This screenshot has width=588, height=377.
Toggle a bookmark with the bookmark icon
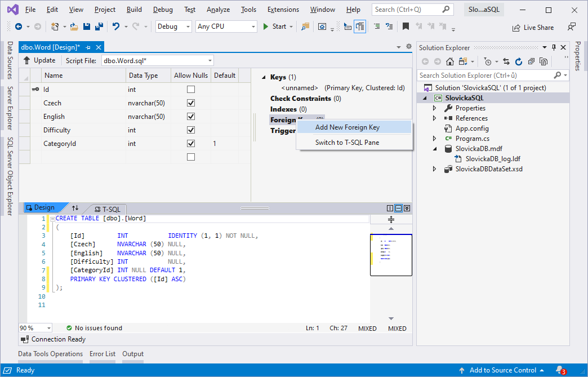406,26
